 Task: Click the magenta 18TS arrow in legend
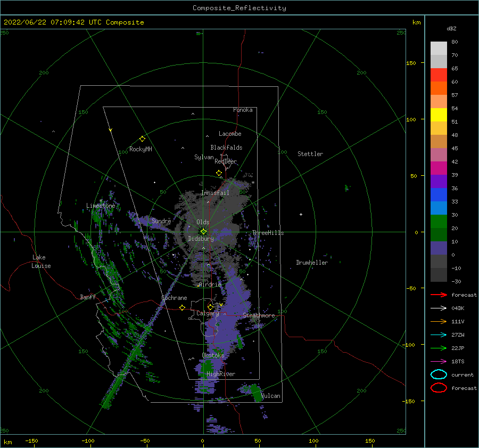click(x=439, y=362)
